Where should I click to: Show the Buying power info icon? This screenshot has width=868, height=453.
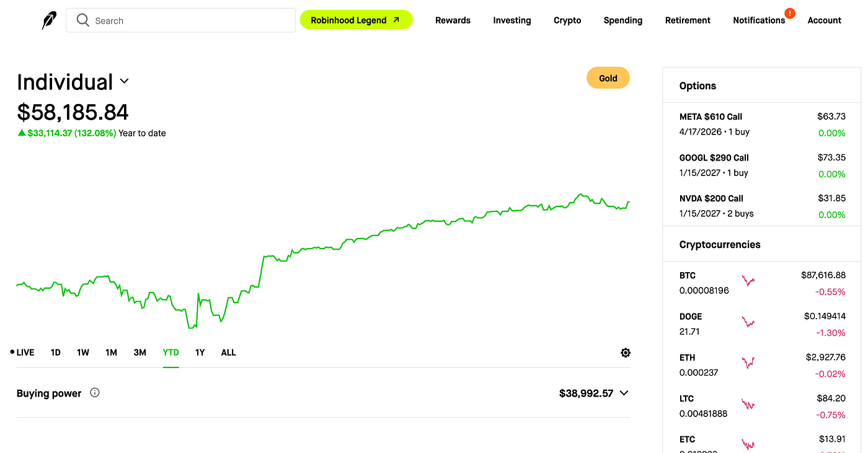95,392
